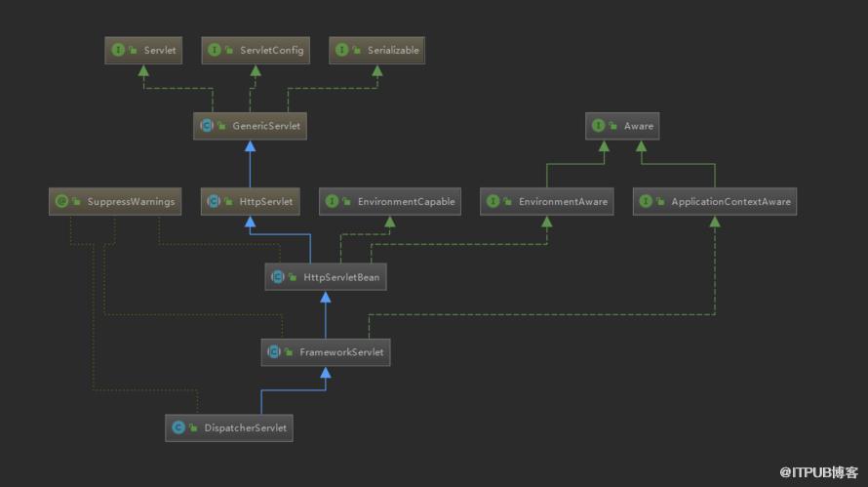This screenshot has width=868, height=487.
Task: Click the abstract class icon on FrameworkServlet
Action: (274, 351)
